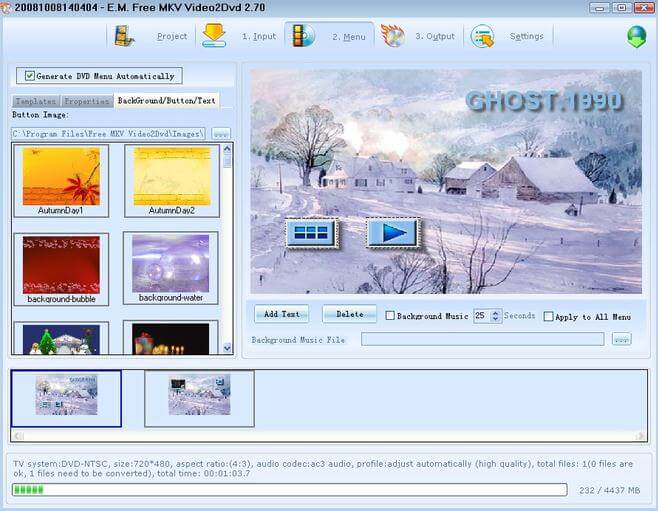Select the BackGround/Button/Text tab
Image resolution: width=658 pixels, height=511 pixels.
click(x=167, y=101)
